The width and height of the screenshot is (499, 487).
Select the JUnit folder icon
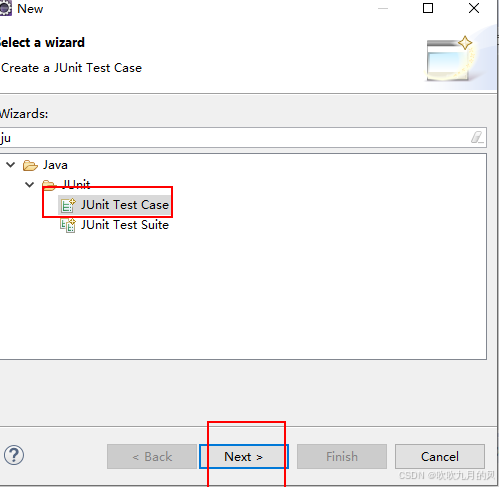point(49,185)
